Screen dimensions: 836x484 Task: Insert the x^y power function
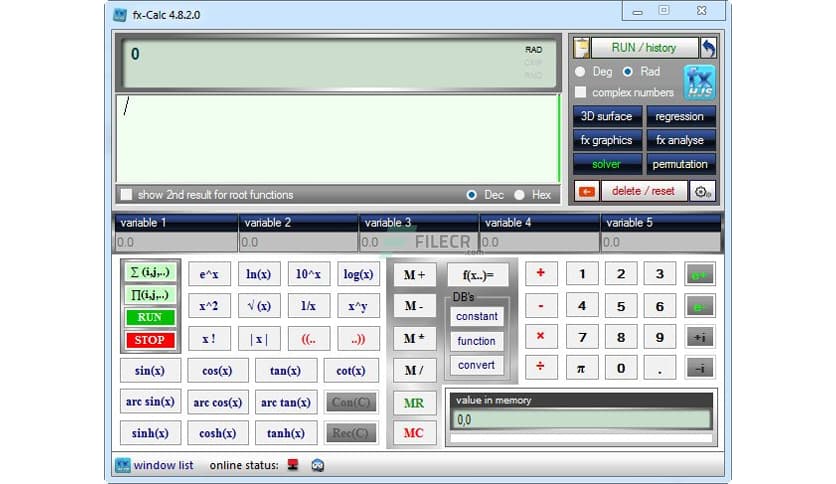tap(358, 306)
